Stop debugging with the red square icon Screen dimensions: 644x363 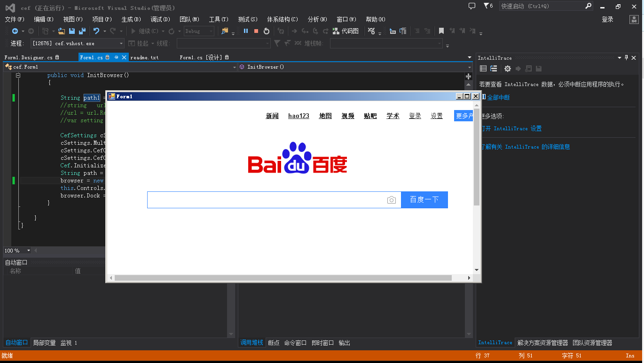tap(256, 31)
